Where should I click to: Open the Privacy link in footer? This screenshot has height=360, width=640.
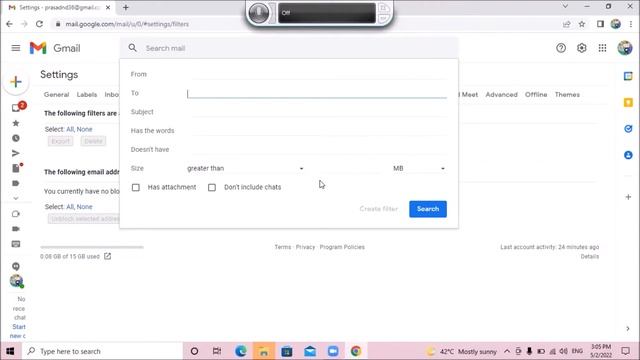coord(305,247)
